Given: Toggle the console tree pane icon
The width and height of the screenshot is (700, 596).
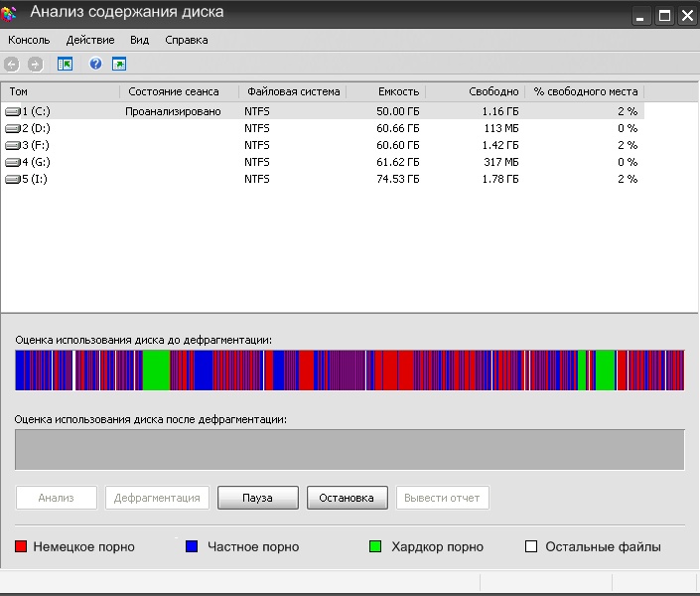Looking at the screenshot, I should [x=66, y=64].
